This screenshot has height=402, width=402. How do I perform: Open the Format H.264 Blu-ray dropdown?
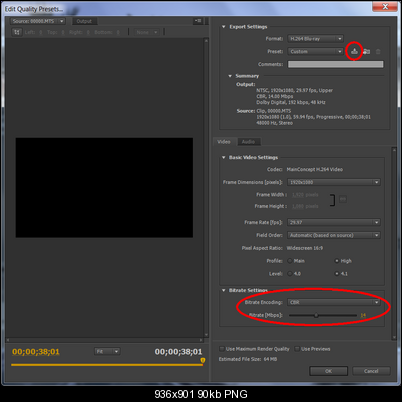[x=315, y=39]
